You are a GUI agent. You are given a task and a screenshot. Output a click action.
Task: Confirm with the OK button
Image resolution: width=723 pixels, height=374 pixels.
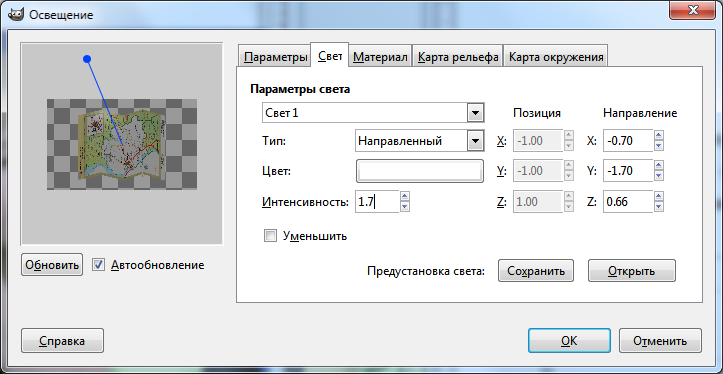click(569, 341)
